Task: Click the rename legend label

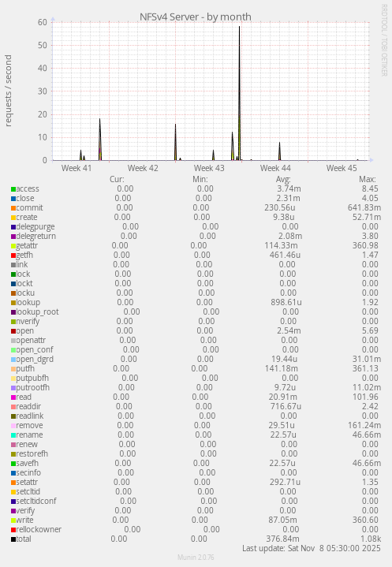Action: 29,435
